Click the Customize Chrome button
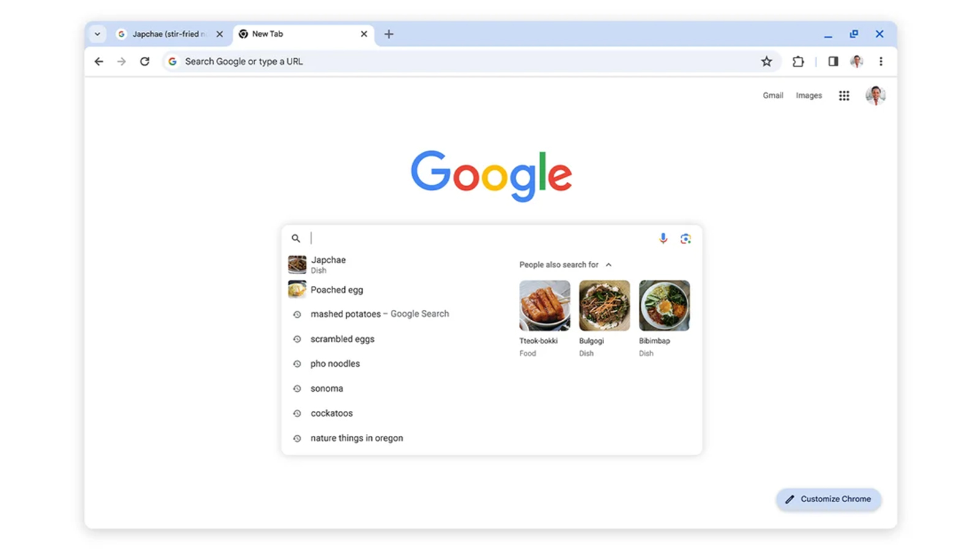980x551 pixels. click(x=829, y=499)
